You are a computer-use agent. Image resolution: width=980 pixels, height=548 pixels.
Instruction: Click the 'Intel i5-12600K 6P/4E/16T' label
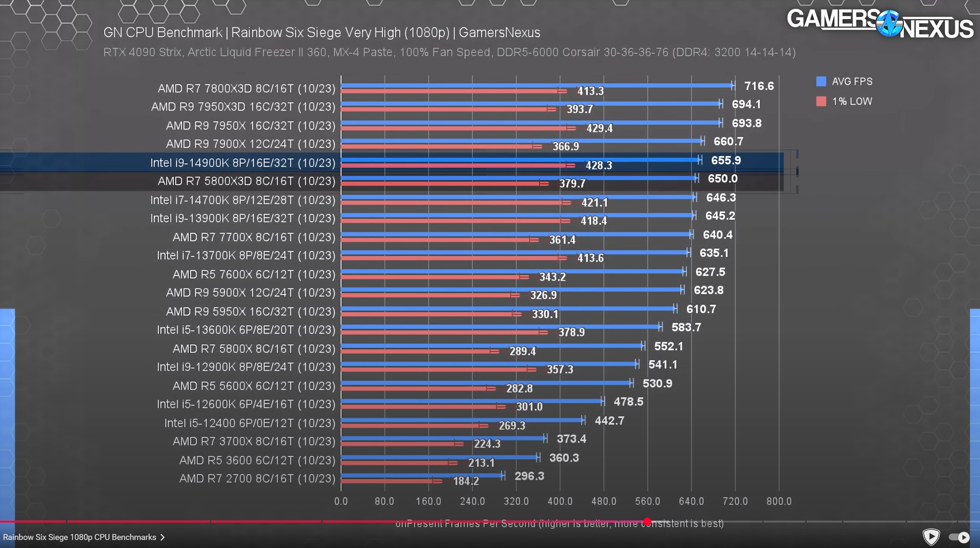pos(246,404)
